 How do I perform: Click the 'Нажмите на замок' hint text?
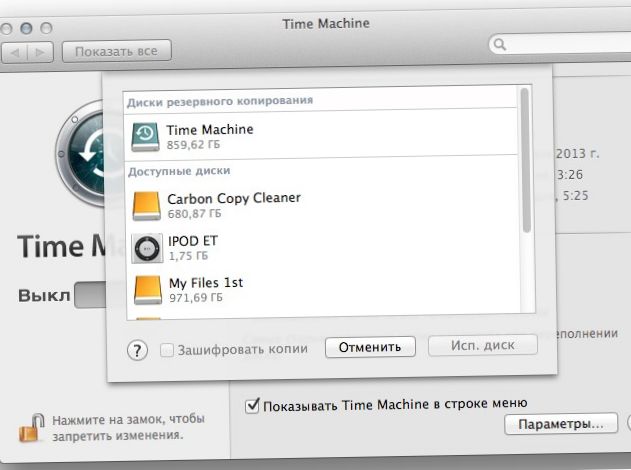point(129,427)
